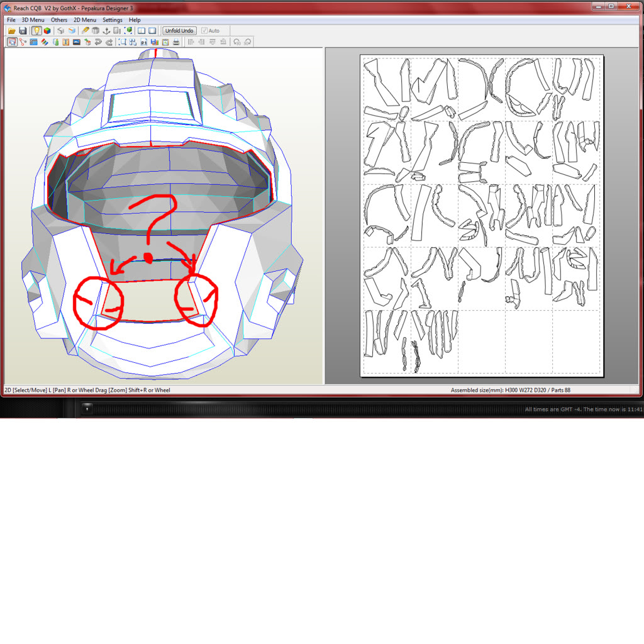Click the align top icon
This screenshot has width=644, height=644.
(213, 42)
